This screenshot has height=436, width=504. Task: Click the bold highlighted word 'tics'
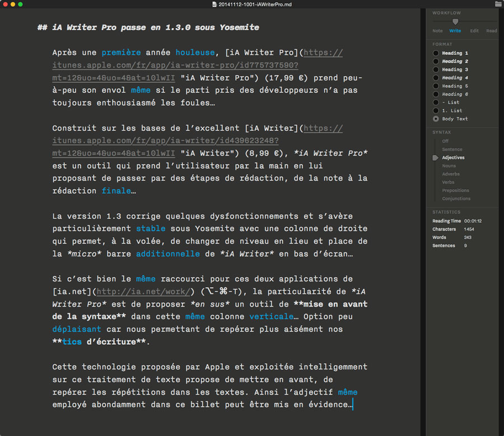click(72, 342)
